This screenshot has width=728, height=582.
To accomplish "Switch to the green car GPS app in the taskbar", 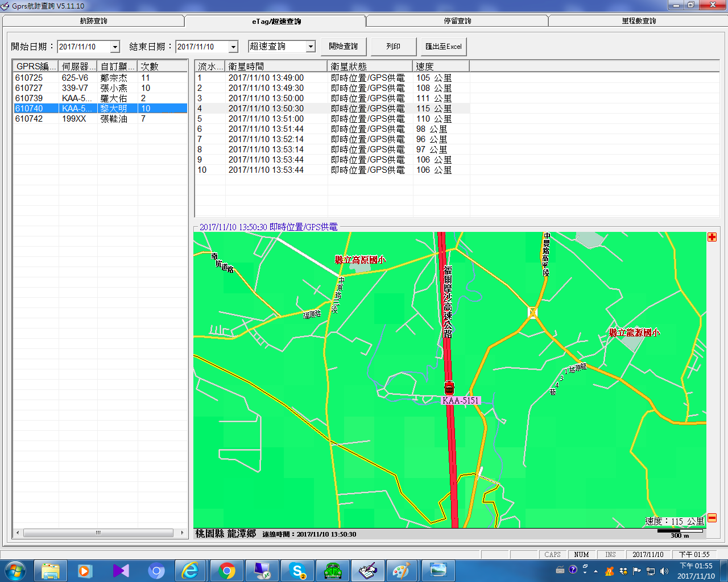I will tap(333, 571).
